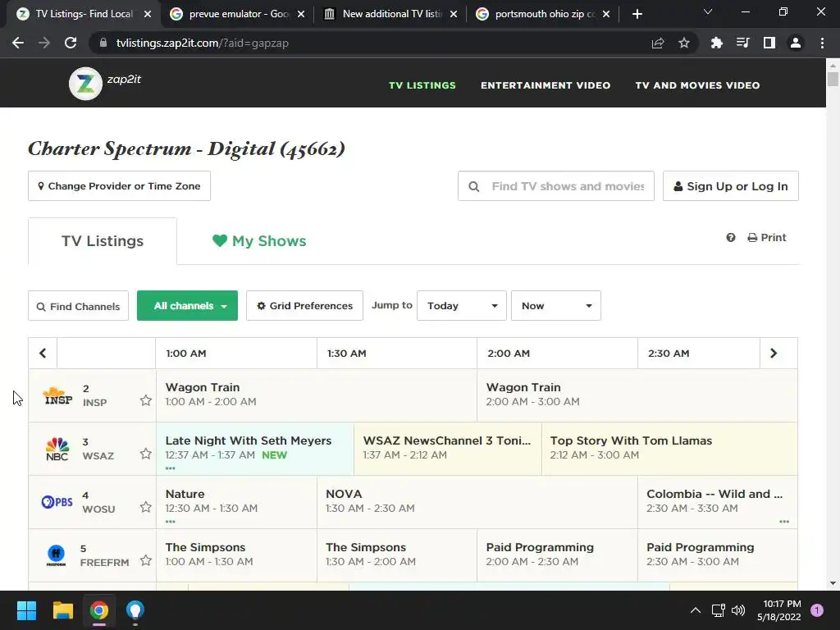Open Chrome extensions puzzle icon
The image size is (840, 630).
[716, 43]
